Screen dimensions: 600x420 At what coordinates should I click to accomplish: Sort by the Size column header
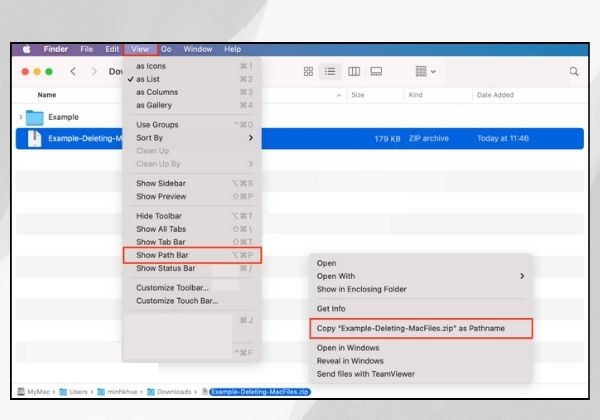[x=358, y=95]
